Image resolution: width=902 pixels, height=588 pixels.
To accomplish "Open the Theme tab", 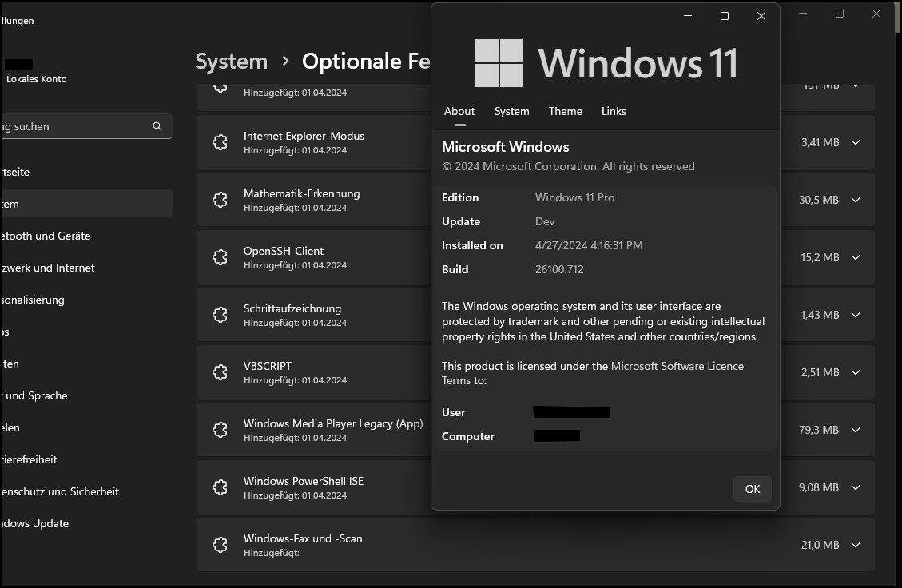I will (x=565, y=112).
